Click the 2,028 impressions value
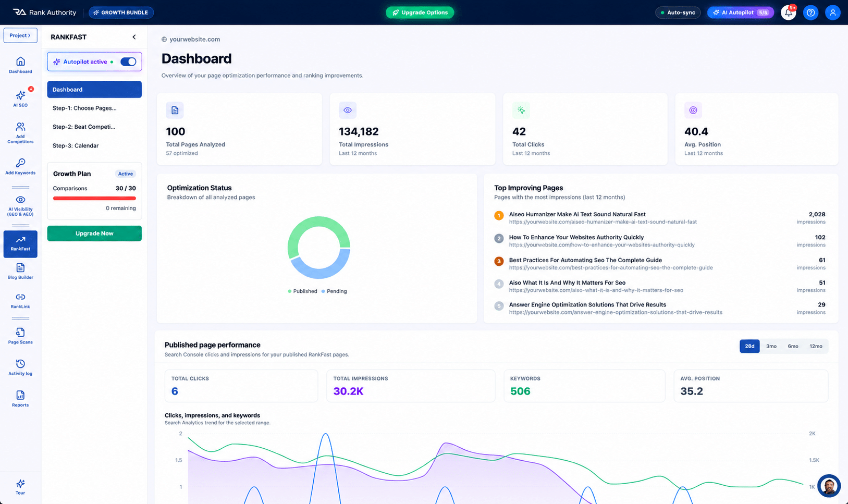 [817, 214]
